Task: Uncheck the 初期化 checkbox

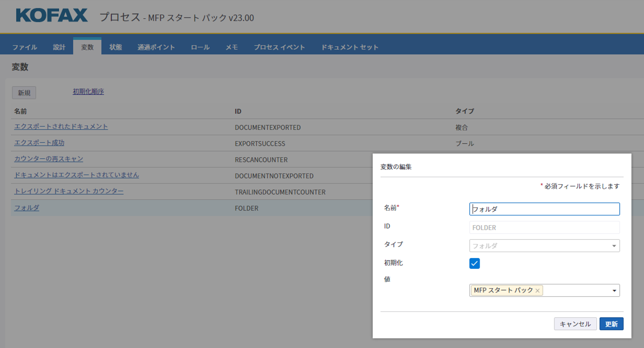Action: 475,263
